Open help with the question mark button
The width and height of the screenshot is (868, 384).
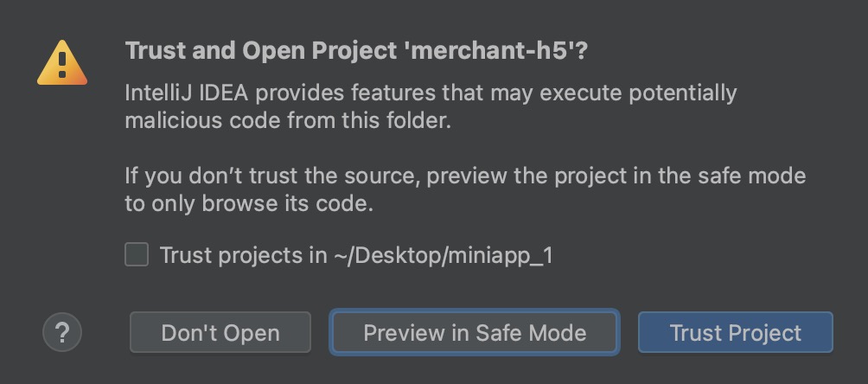[x=62, y=332]
